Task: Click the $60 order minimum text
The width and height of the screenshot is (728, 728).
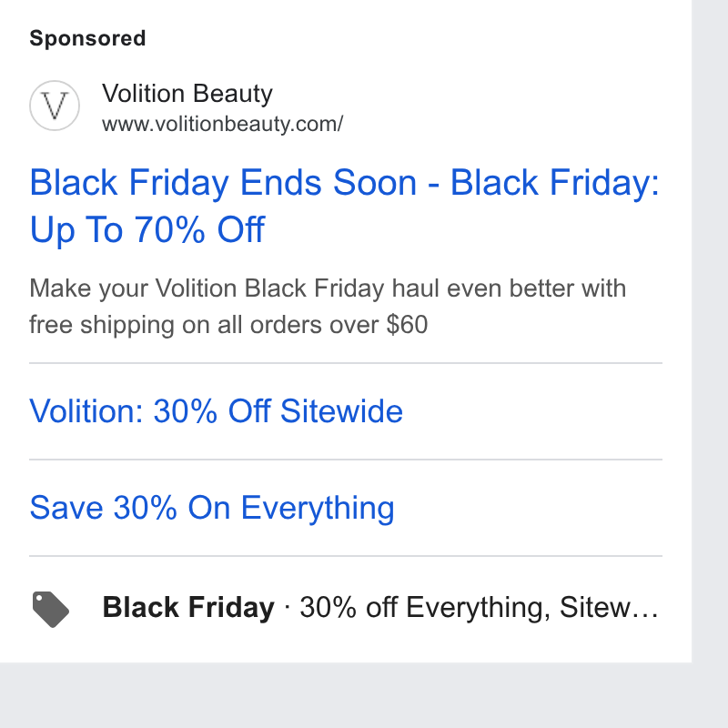Action: 407,325
